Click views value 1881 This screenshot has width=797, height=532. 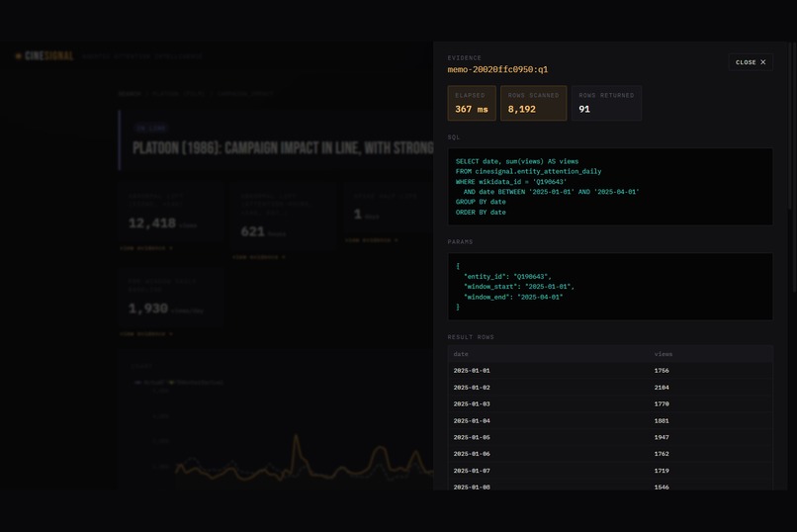click(662, 420)
